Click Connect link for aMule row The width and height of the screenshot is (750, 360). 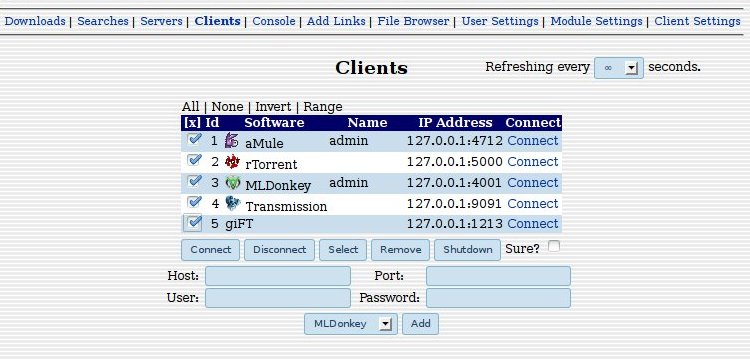(532, 141)
